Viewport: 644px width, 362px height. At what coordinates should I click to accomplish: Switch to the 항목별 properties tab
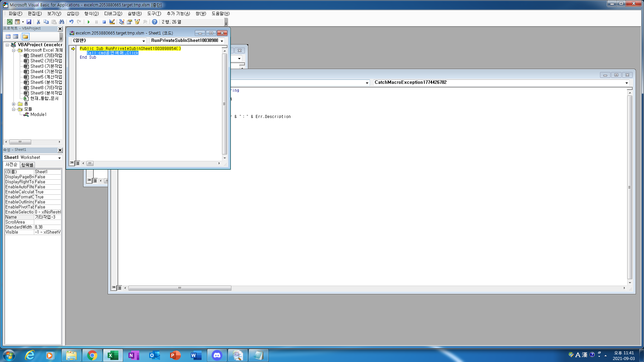click(x=27, y=165)
